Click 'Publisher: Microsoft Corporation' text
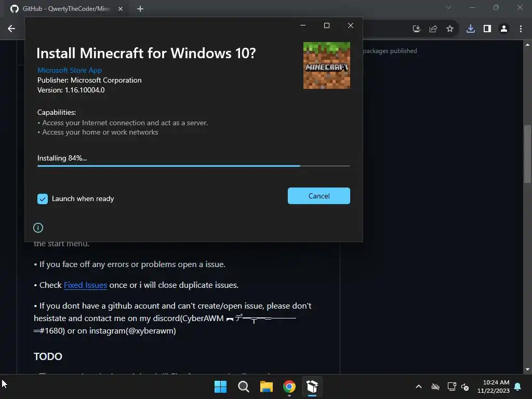Viewport: 532px width, 399px height. point(89,81)
